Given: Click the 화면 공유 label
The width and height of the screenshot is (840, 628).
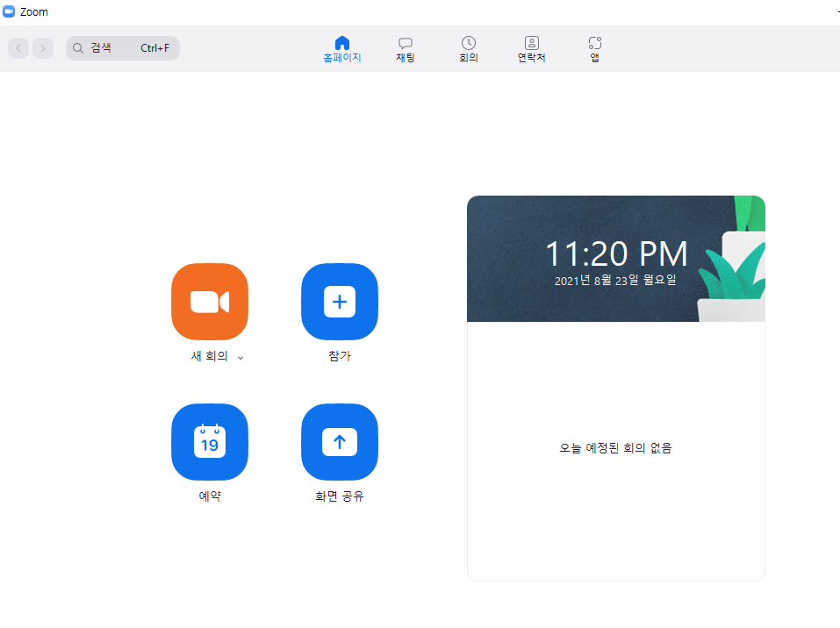Looking at the screenshot, I should 340,496.
